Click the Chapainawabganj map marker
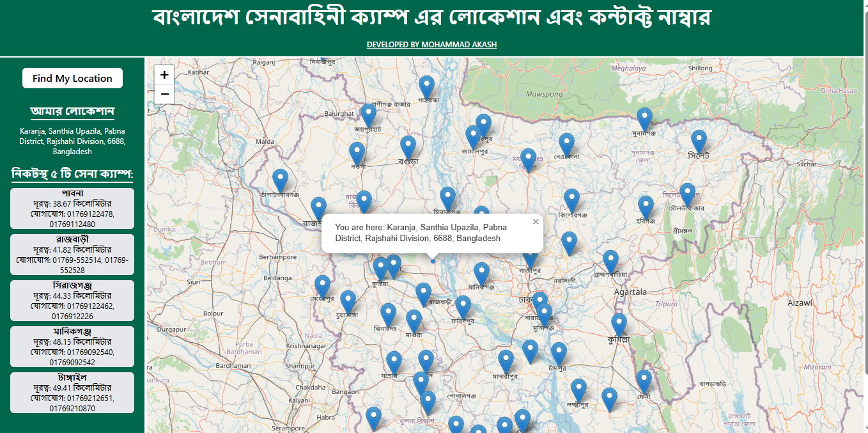Screen dimensions: 868x433 [x=280, y=180]
